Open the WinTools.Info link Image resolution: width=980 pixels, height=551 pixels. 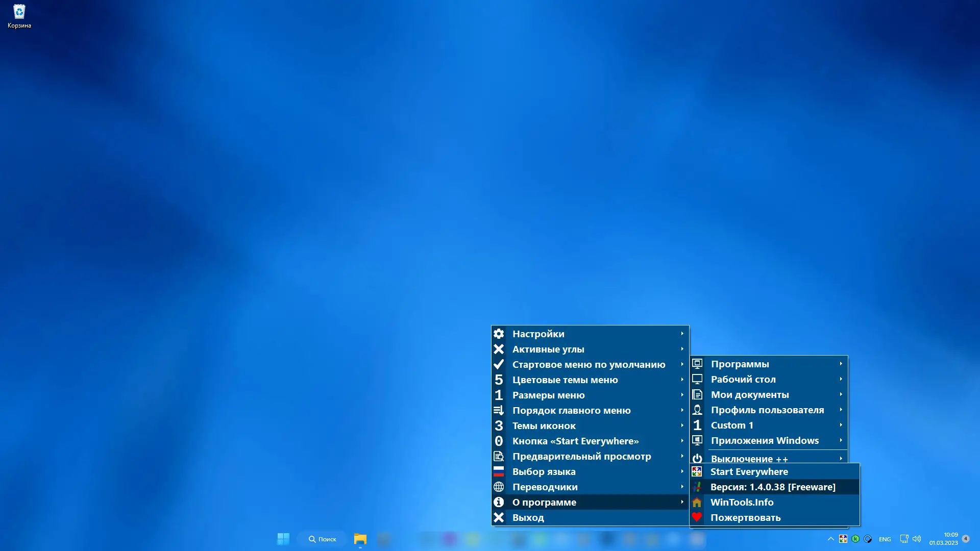(x=742, y=502)
